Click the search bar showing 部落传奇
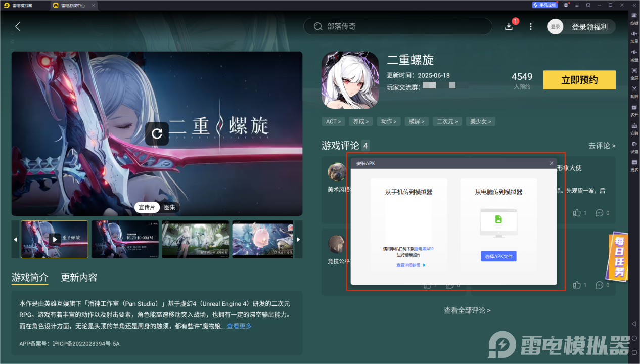This screenshot has height=364, width=640. tap(397, 26)
